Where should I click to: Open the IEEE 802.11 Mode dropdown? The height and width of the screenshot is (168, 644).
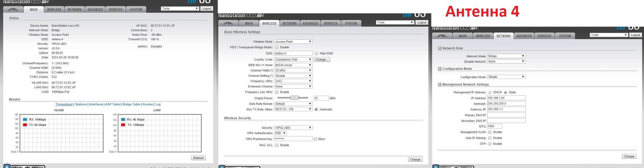[x=293, y=65]
